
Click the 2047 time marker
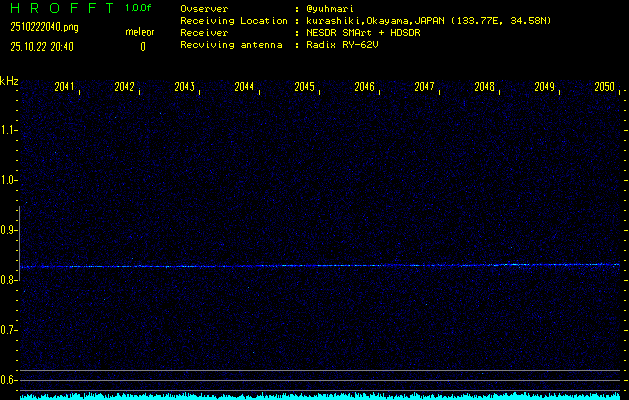point(424,88)
